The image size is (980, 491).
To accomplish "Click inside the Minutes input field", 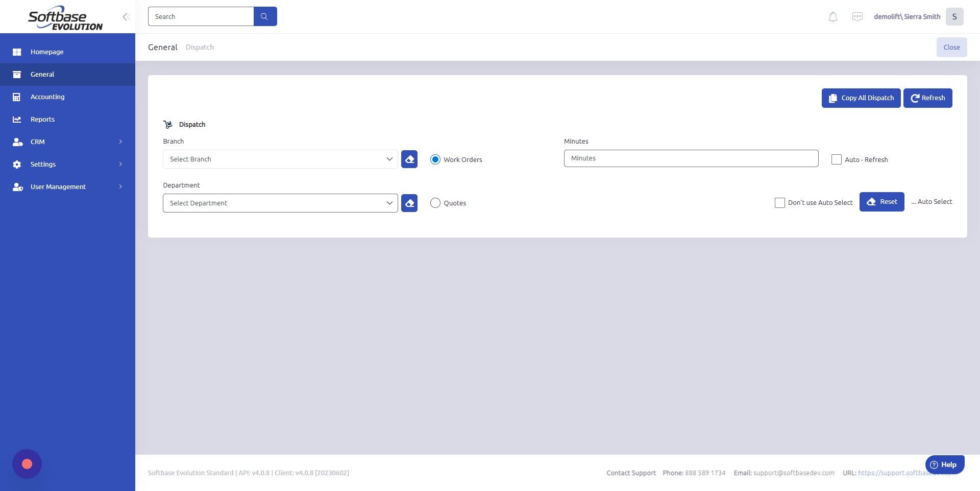I will (691, 158).
